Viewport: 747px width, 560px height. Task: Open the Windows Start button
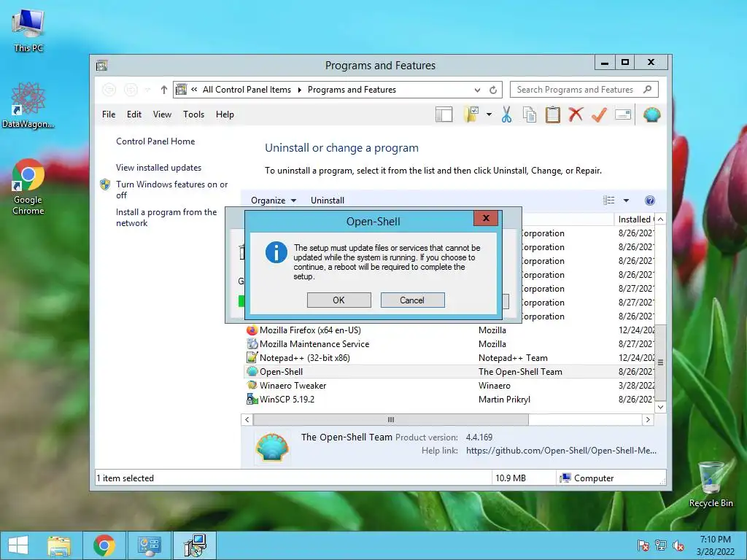click(x=18, y=545)
